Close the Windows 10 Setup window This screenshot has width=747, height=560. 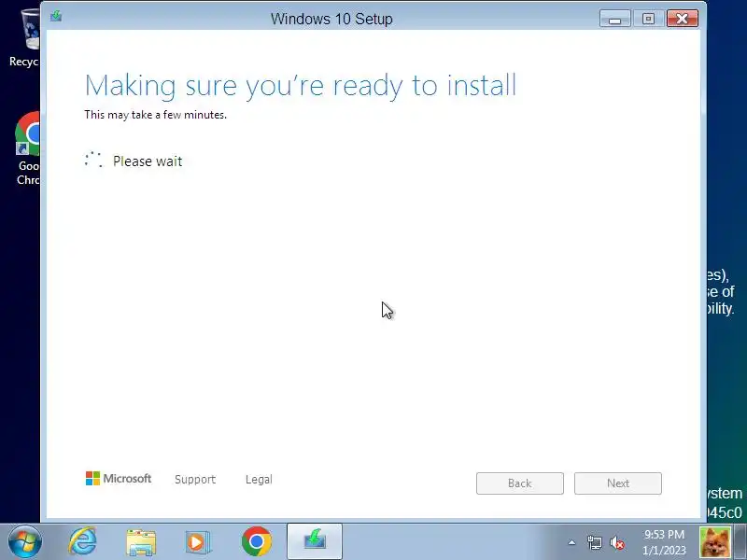[683, 19]
